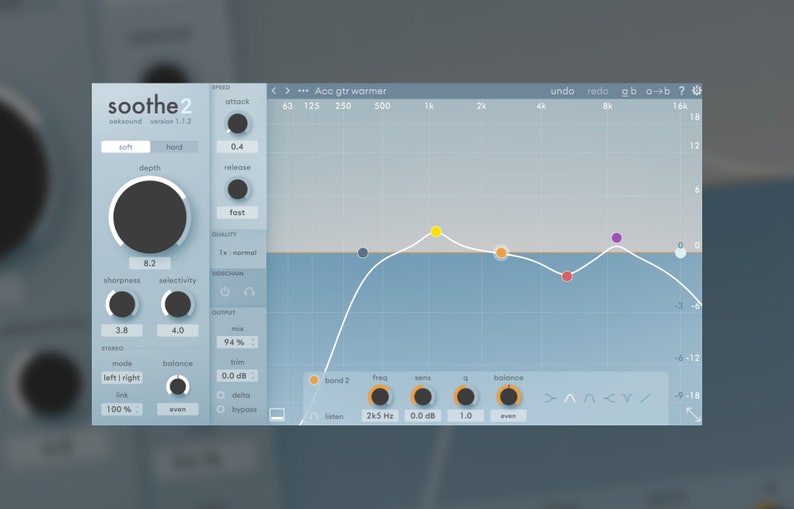Enable the delta radio button
This screenshot has height=509, width=794.
[x=221, y=395]
